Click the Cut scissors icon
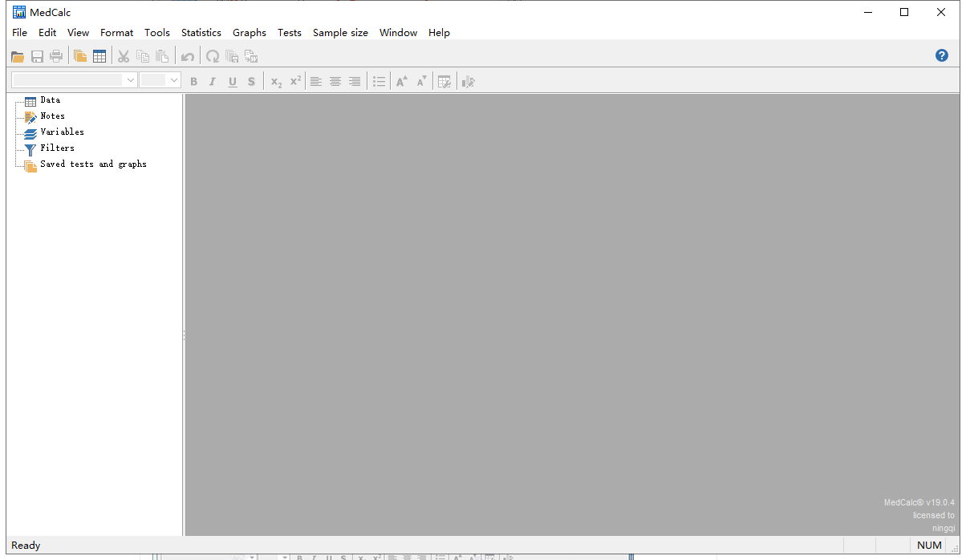 pyautogui.click(x=124, y=56)
